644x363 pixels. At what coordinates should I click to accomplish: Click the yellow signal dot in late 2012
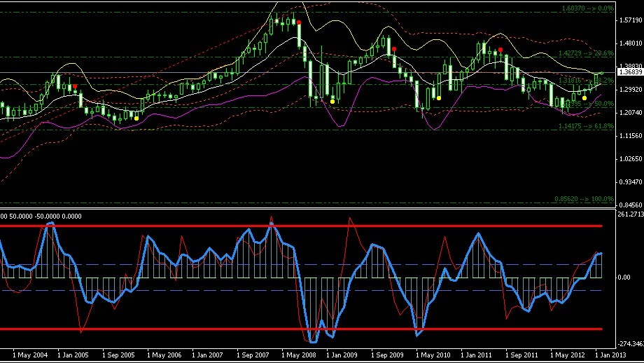click(x=584, y=98)
